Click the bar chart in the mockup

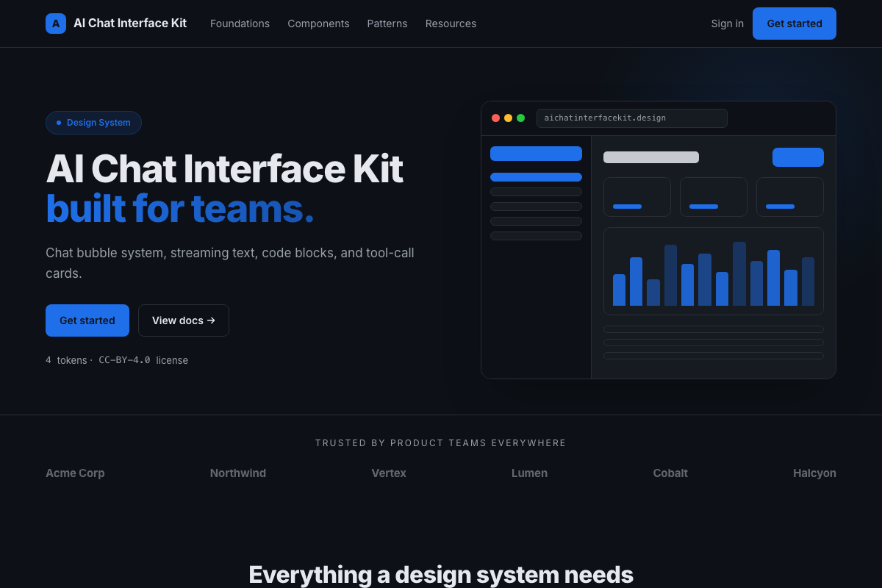[714, 271]
